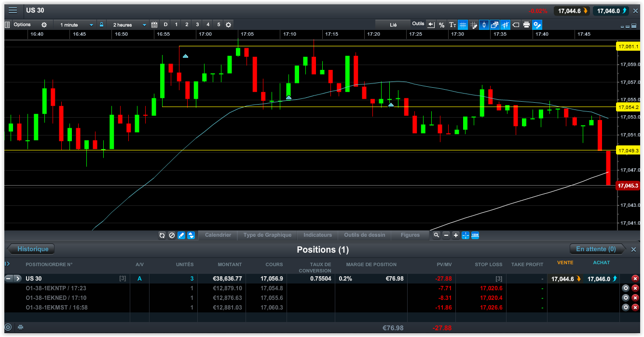Toggle the gridlines display button
The height and width of the screenshot is (337, 644).
(x=463, y=25)
